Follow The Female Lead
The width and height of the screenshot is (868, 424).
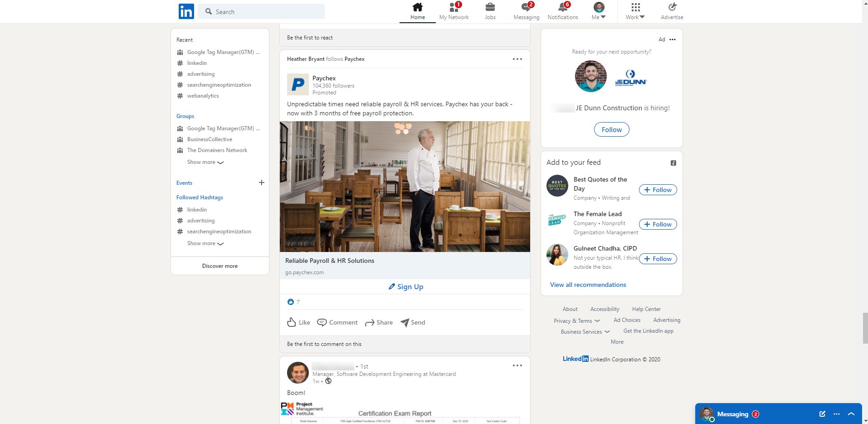pyautogui.click(x=658, y=224)
